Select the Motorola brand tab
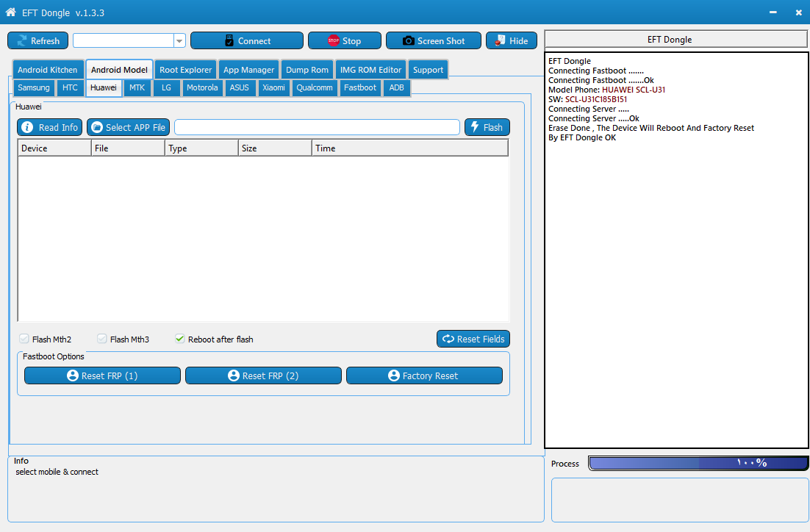810x532 pixels. [202, 87]
